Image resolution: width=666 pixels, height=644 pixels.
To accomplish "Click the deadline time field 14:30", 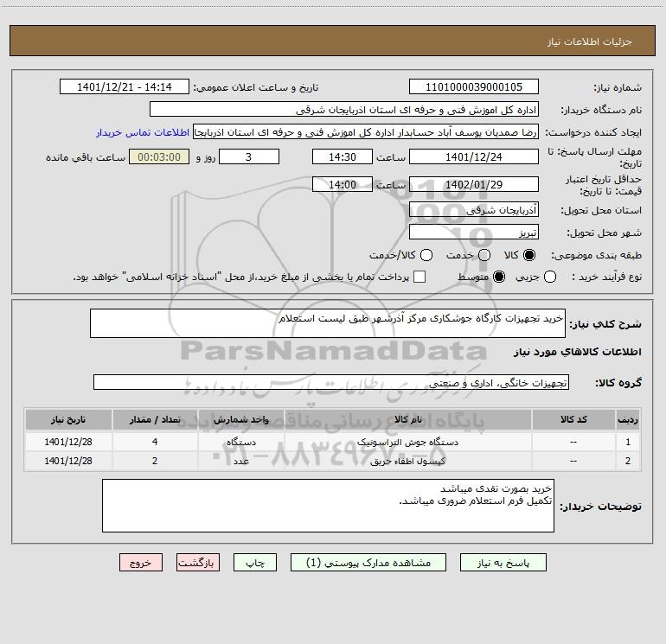I will point(343,156).
